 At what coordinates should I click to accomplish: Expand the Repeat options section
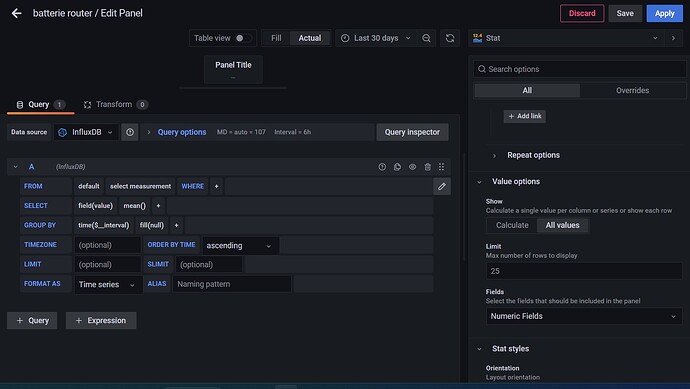pos(533,155)
